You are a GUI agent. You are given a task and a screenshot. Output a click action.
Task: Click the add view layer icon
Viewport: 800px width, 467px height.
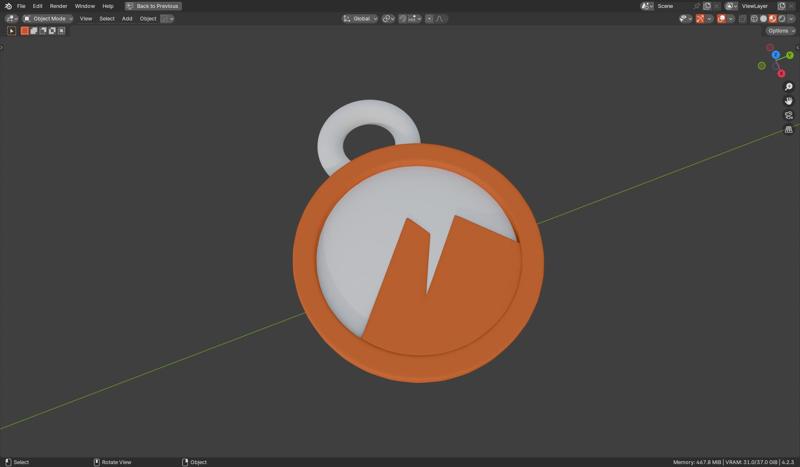(x=781, y=6)
